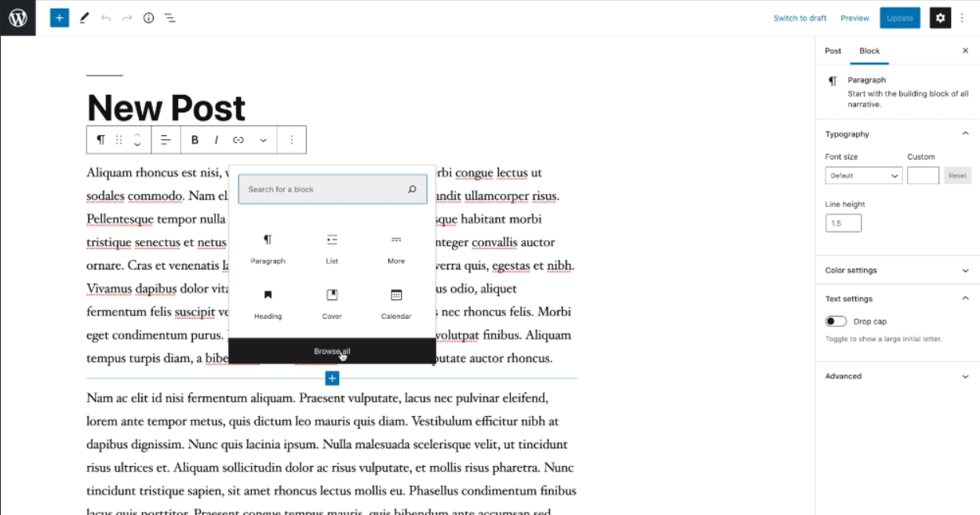
Task: Open the Font size dropdown
Action: tap(863, 176)
